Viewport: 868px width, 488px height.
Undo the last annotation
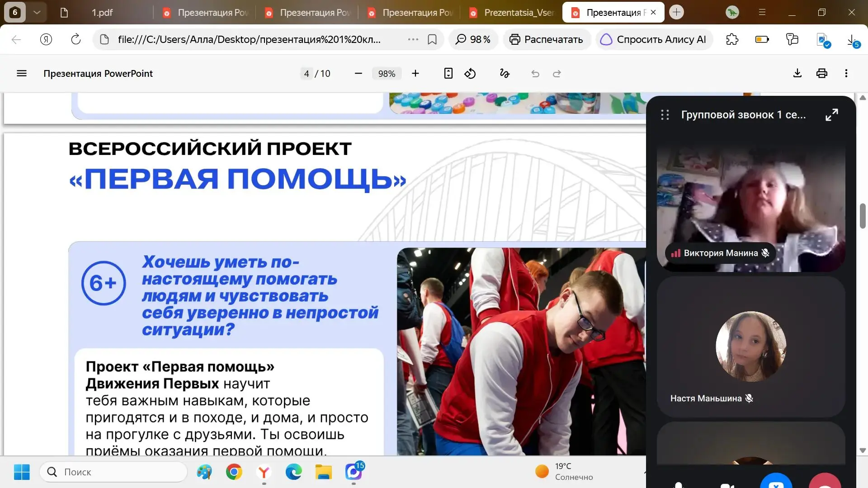tap(535, 74)
